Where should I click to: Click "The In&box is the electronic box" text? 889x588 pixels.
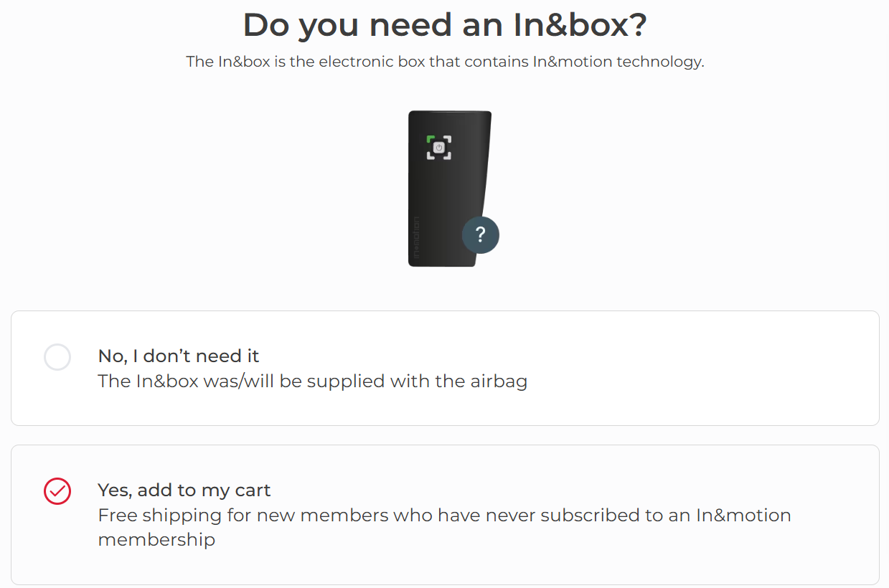tap(287, 62)
